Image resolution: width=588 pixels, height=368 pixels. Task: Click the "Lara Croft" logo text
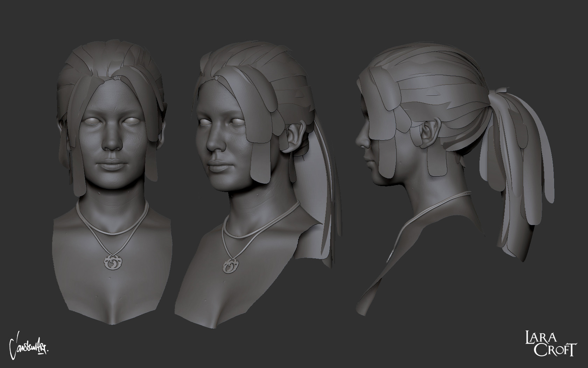550,345
